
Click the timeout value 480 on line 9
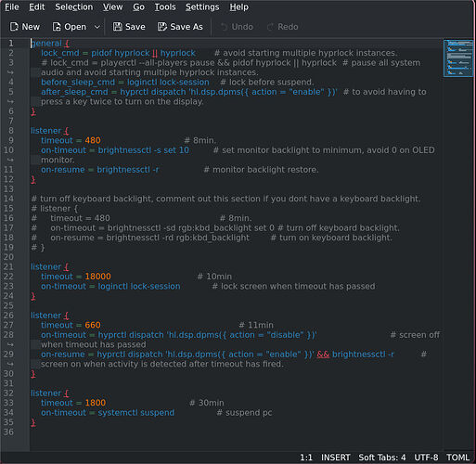tap(93, 140)
